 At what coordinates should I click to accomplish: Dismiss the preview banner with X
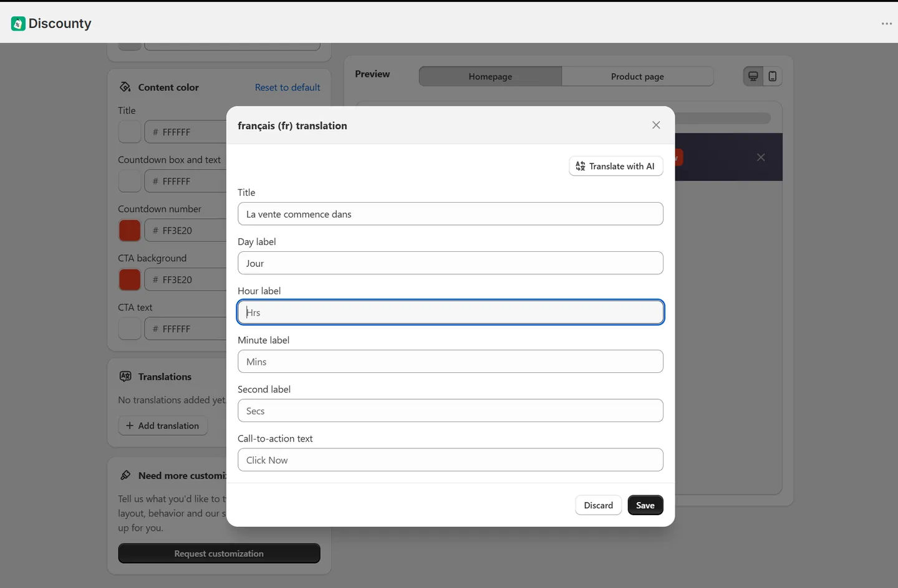coord(761,157)
